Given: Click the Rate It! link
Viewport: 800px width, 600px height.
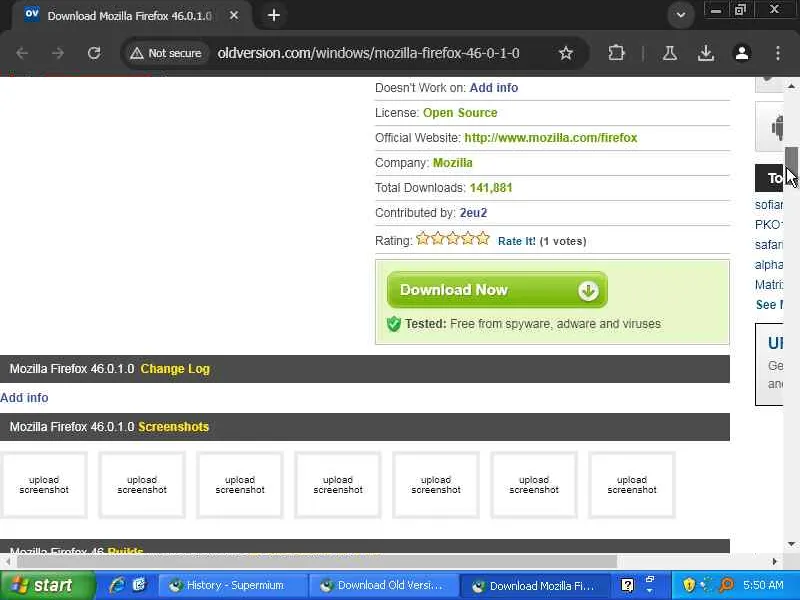Looking at the screenshot, I should (516, 241).
